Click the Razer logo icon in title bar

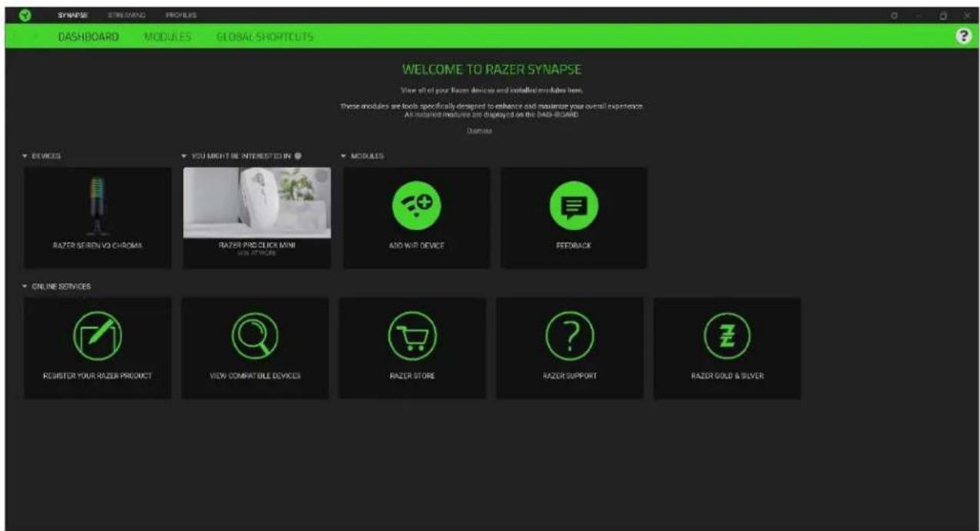[24, 15]
